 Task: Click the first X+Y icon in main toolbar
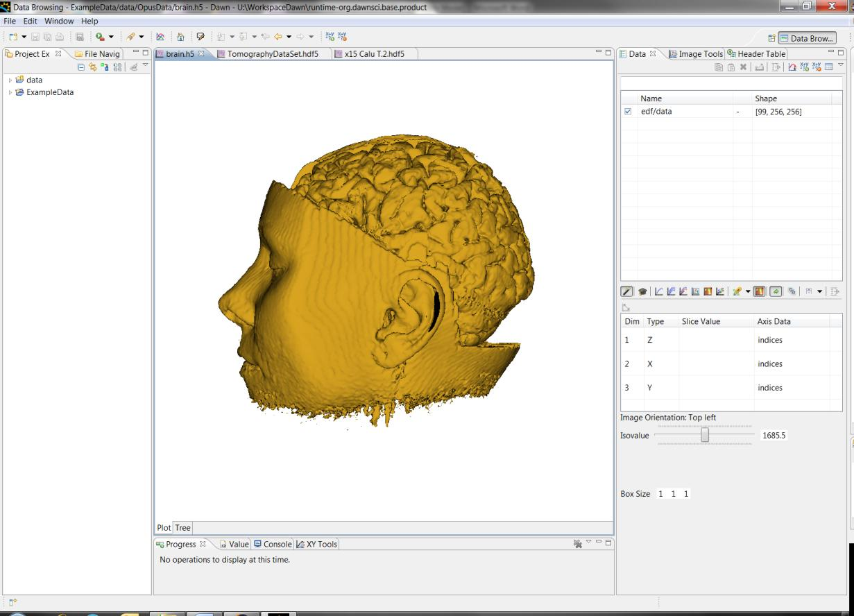click(330, 37)
